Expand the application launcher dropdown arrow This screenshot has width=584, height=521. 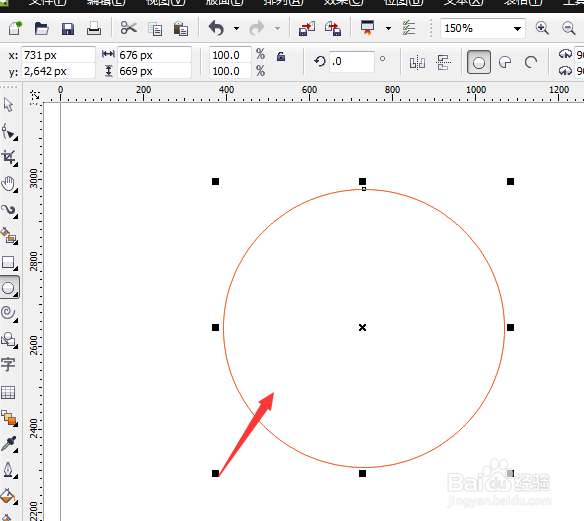click(x=388, y=28)
